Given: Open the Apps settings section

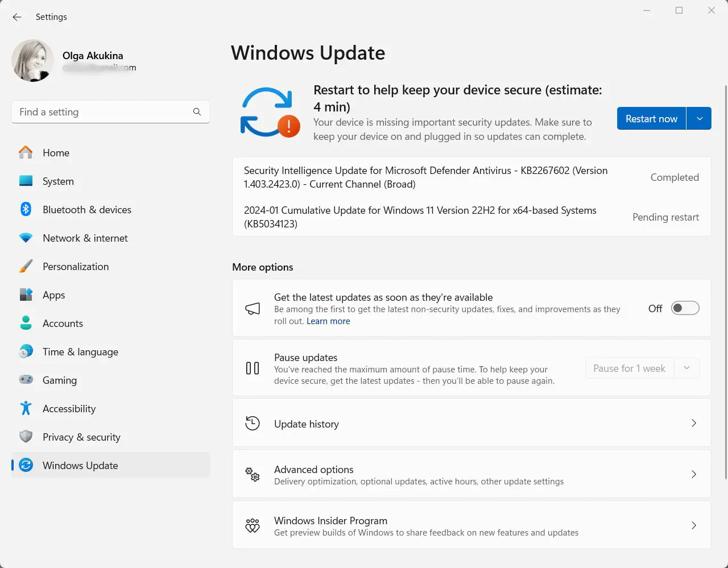Looking at the screenshot, I should click(x=111, y=295).
